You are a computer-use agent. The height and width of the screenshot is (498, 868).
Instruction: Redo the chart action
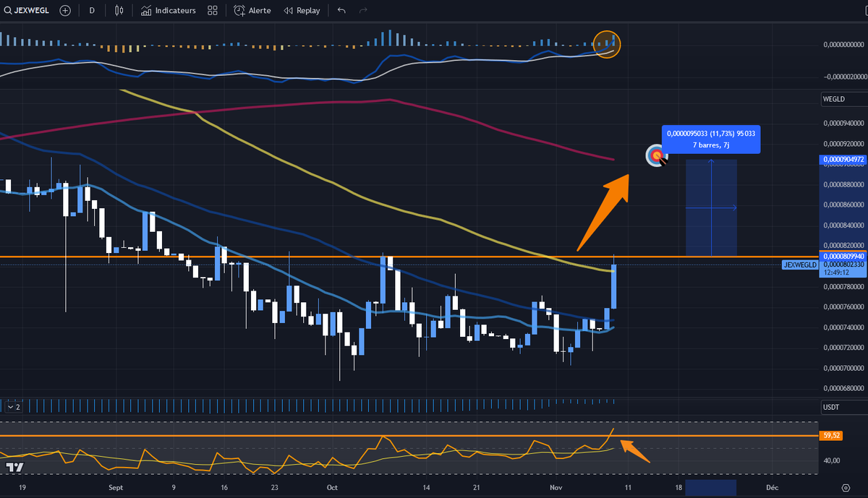363,11
